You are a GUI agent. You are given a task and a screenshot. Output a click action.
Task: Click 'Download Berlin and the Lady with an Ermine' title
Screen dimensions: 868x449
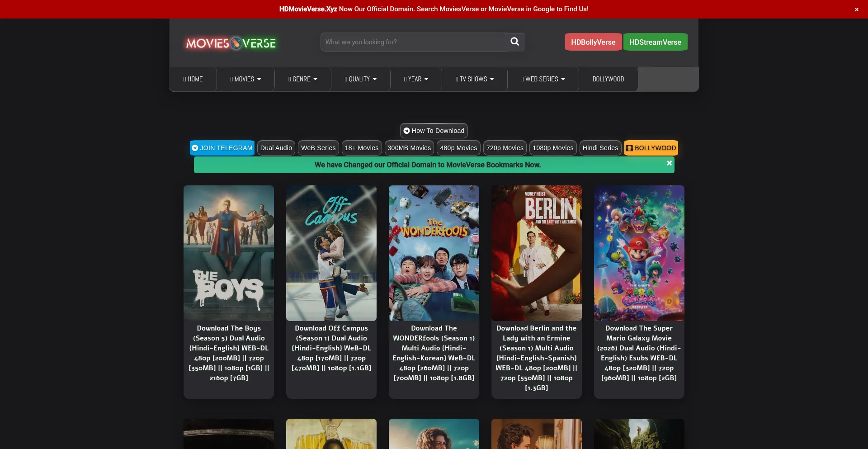537,358
